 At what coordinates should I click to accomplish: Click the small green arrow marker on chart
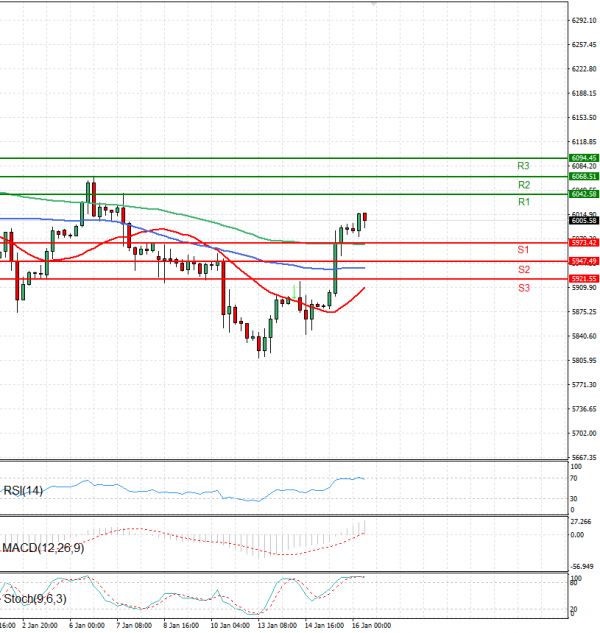coord(294,292)
